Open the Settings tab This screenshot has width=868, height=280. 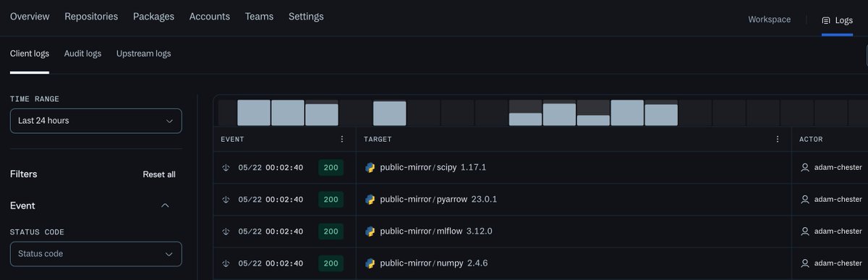click(306, 17)
